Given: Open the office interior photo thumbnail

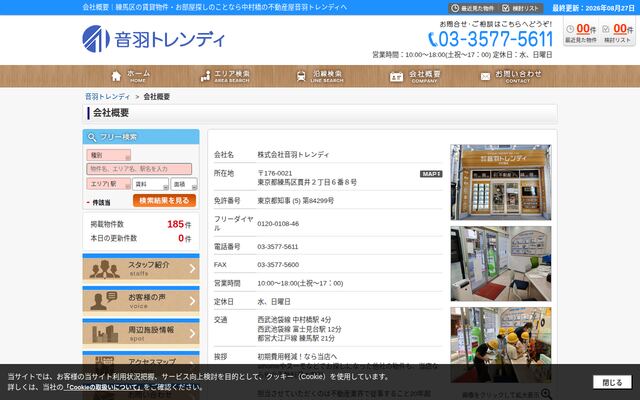Looking at the screenshot, I should coord(501,264).
